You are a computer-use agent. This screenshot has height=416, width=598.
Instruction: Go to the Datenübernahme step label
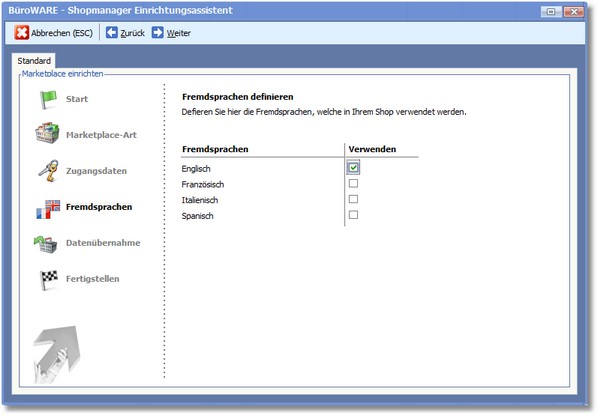103,243
